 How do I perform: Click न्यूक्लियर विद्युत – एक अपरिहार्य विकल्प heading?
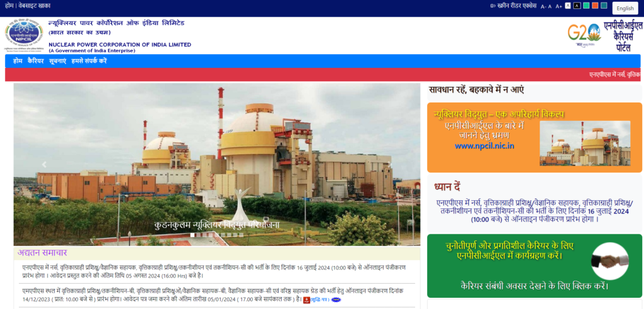[499, 114]
